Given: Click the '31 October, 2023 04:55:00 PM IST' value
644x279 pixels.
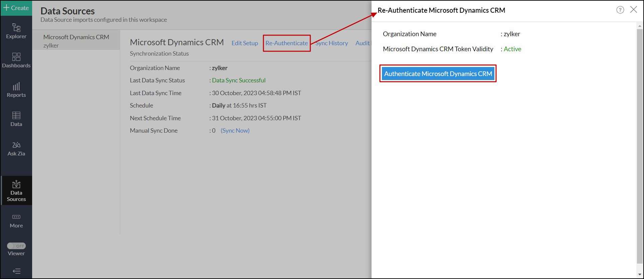Looking at the screenshot, I should click(x=256, y=118).
